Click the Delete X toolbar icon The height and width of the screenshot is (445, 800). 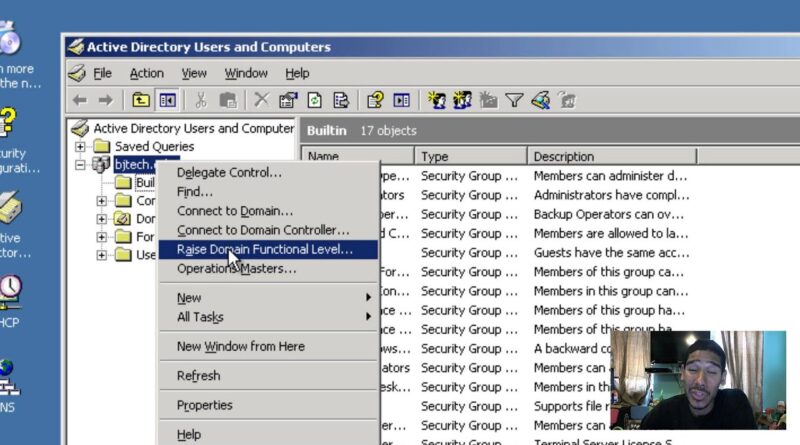click(261, 100)
